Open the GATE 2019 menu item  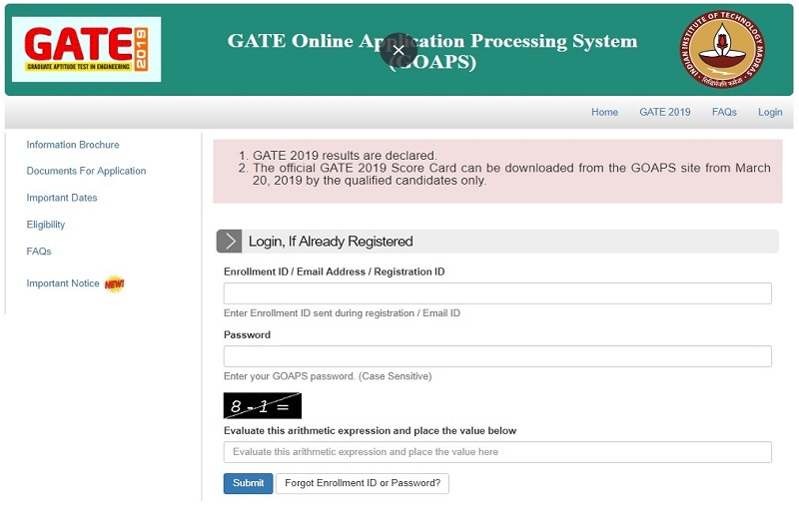click(x=665, y=112)
